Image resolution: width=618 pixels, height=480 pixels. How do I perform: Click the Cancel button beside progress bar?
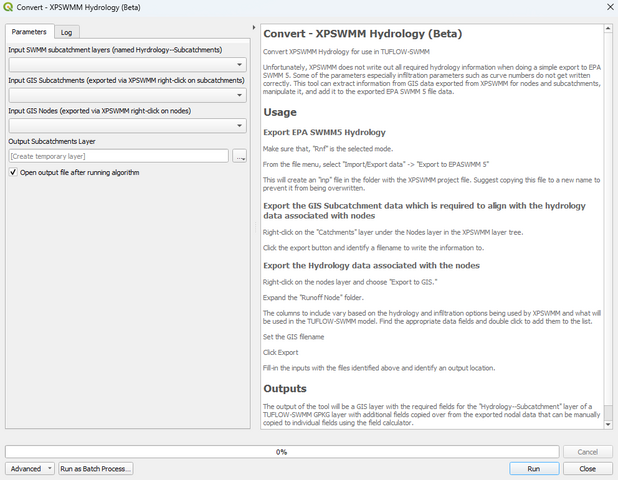(x=587, y=452)
